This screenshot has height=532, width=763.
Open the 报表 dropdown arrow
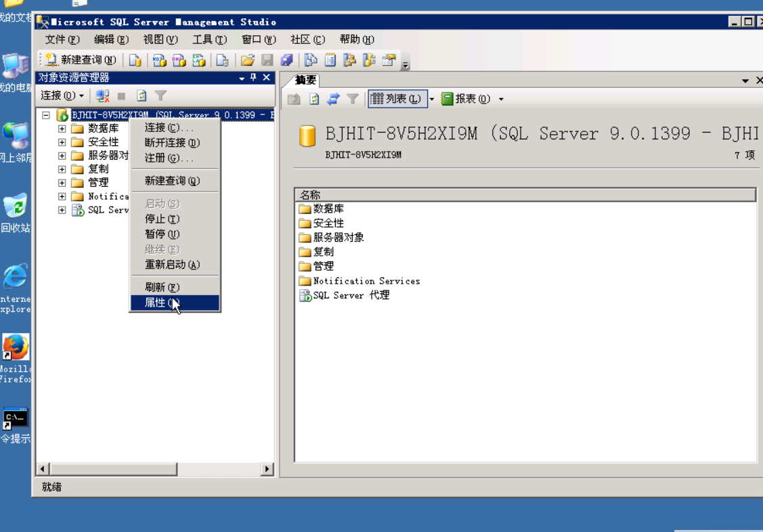[x=501, y=99]
